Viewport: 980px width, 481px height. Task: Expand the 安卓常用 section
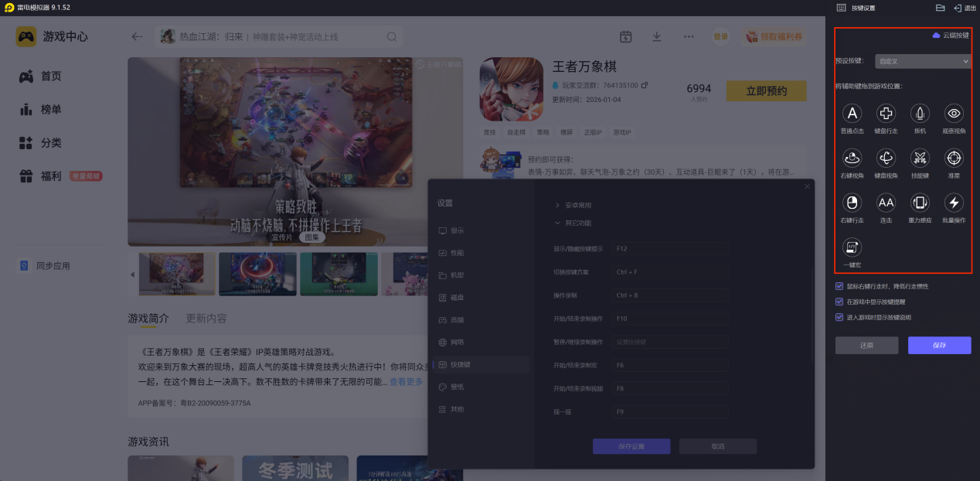pyautogui.click(x=573, y=206)
